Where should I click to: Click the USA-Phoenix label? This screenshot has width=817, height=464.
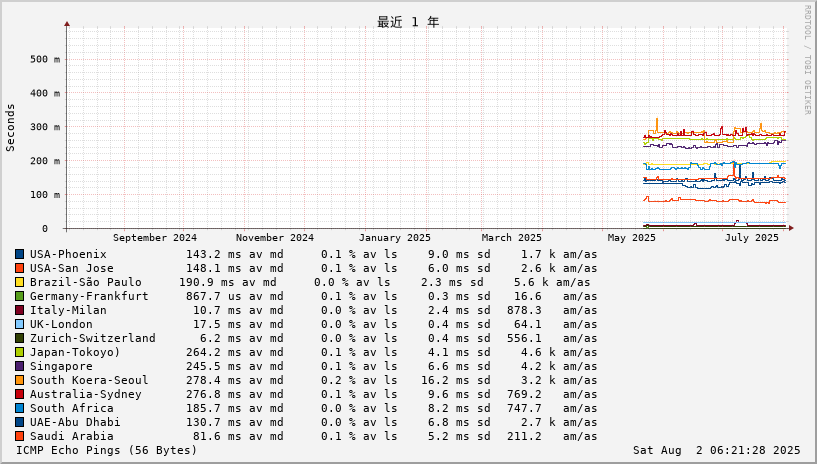coord(68,254)
